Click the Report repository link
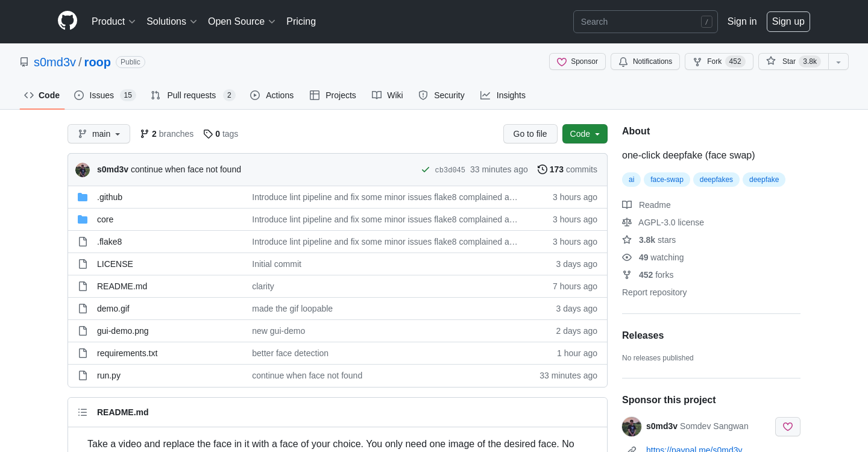The height and width of the screenshot is (452, 868). 654,292
